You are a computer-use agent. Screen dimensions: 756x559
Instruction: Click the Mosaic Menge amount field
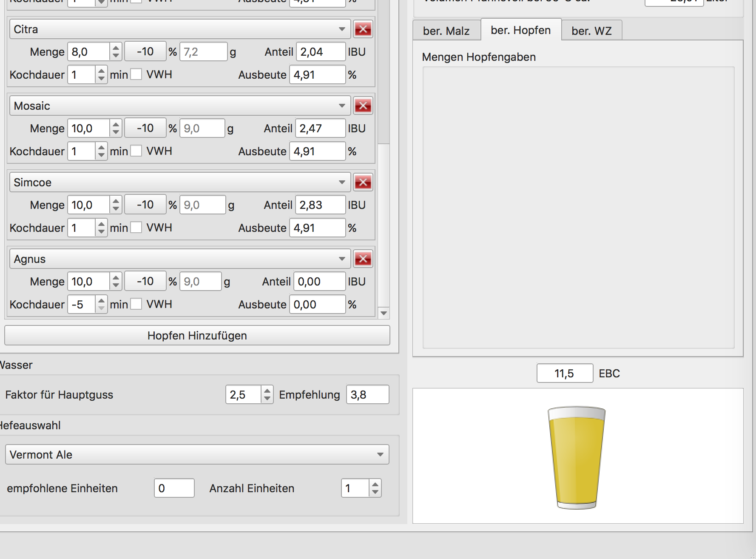coord(88,128)
